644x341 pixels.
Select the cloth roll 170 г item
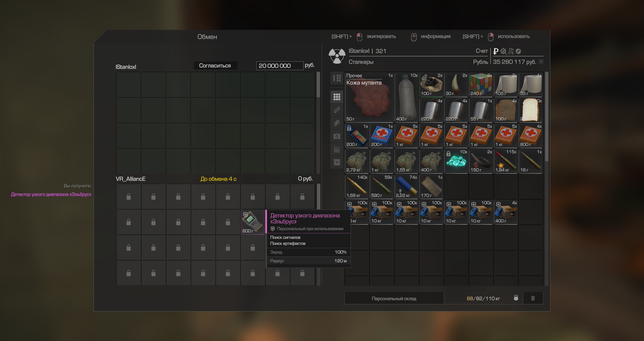pyautogui.click(x=431, y=186)
